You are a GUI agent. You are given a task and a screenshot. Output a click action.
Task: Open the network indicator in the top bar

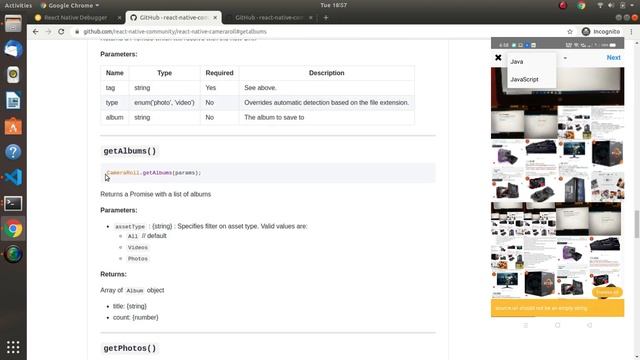coord(600,5)
